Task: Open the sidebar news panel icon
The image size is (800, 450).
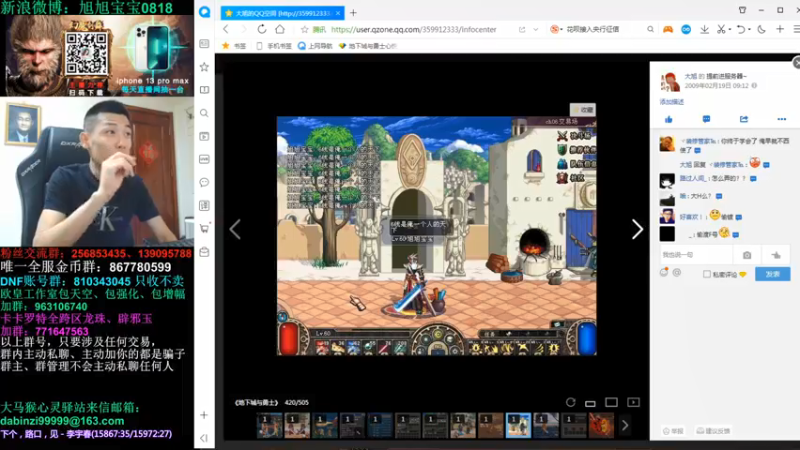Action: 205,44
